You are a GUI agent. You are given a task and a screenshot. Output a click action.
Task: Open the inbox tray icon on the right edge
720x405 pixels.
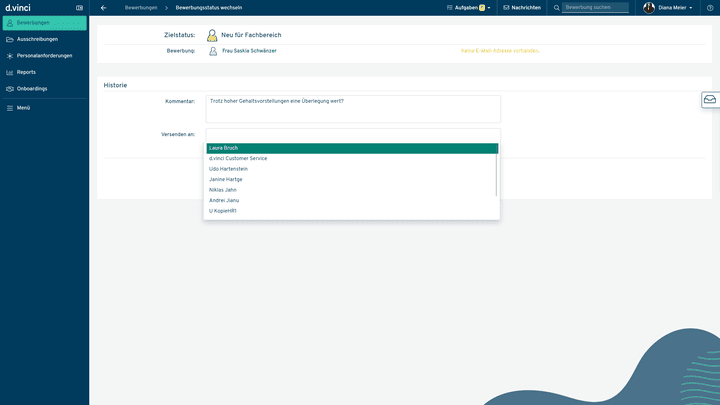pyautogui.click(x=709, y=100)
